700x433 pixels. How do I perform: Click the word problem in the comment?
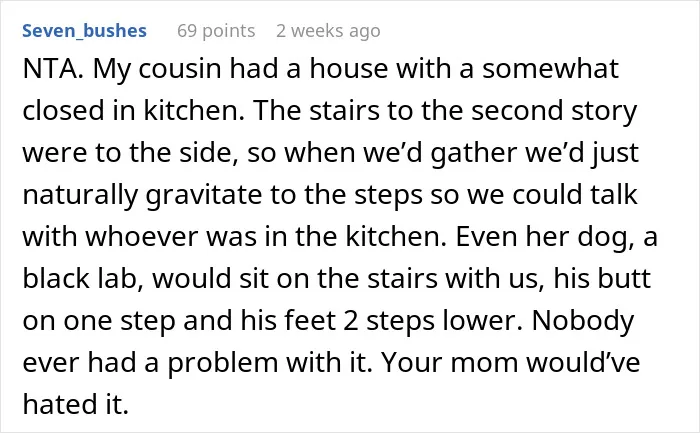222,362
